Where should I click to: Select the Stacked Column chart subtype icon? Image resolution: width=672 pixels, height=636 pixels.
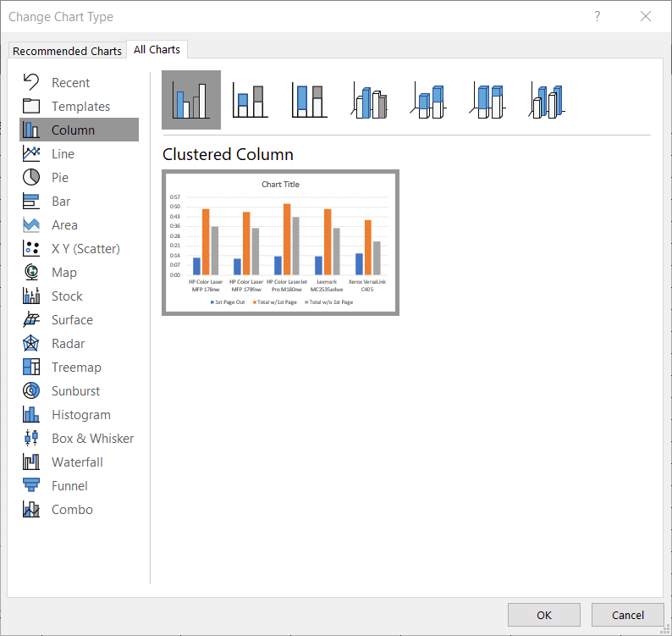click(x=250, y=101)
